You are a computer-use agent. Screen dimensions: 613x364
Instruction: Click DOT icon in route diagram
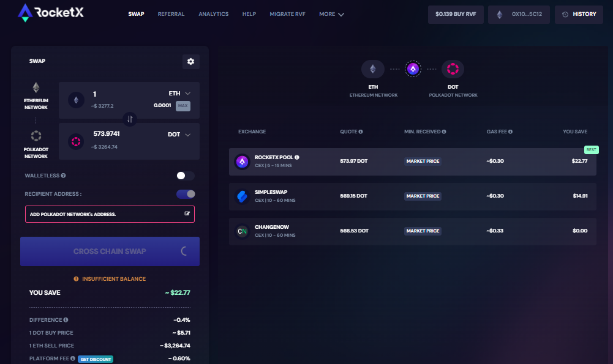pos(453,69)
